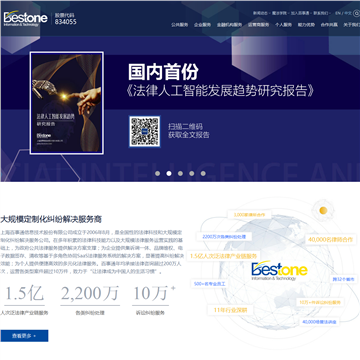The height and width of the screenshot is (360, 360).
Task: Click the Bestone logo in header
Action: 25,19
